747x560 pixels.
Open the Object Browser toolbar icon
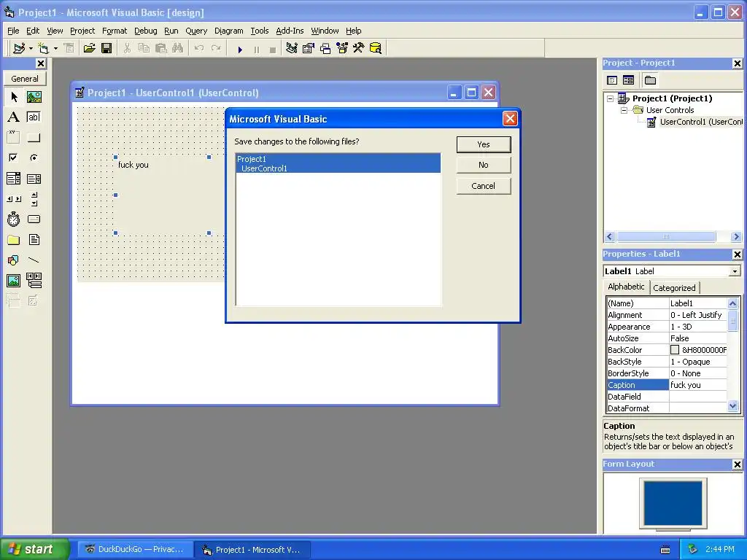342,48
